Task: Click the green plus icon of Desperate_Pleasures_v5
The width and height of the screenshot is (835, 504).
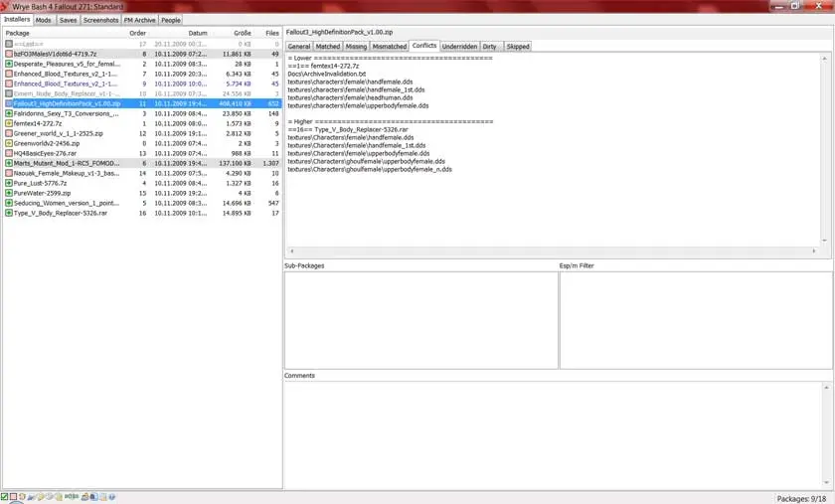Action: click(9, 64)
